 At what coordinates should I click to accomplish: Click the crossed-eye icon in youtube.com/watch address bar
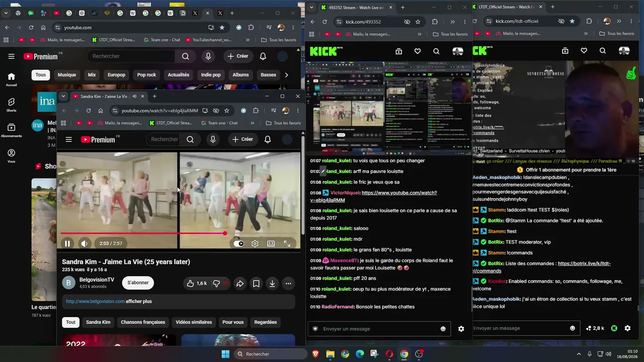pyautogui.click(x=216, y=111)
